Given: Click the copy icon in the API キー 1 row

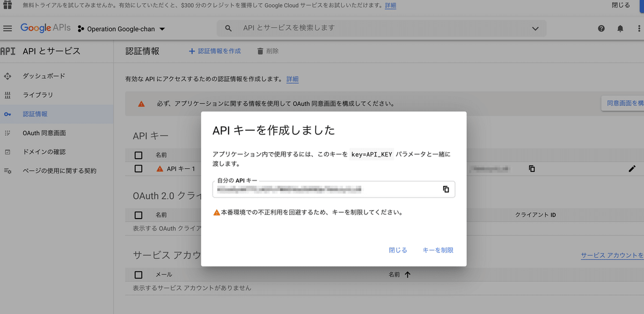Looking at the screenshot, I should (x=531, y=168).
